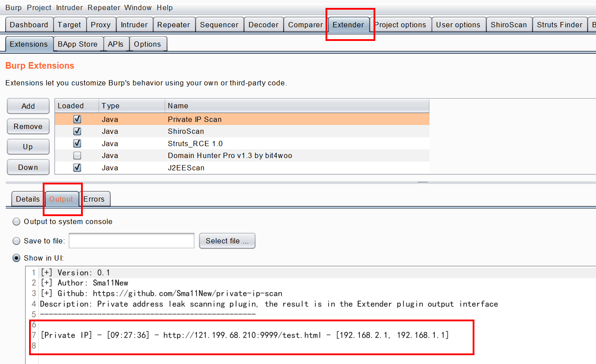Switch to the Project options tab

[400, 25]
